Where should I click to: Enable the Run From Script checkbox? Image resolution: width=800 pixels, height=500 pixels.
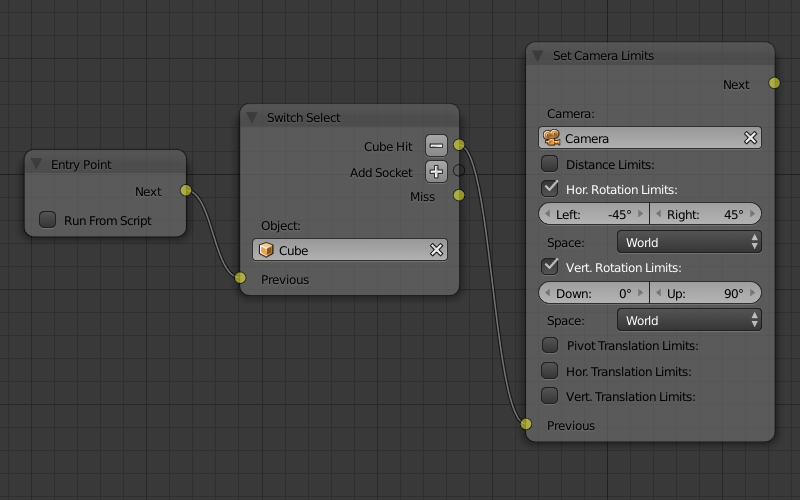click(47, 220)
